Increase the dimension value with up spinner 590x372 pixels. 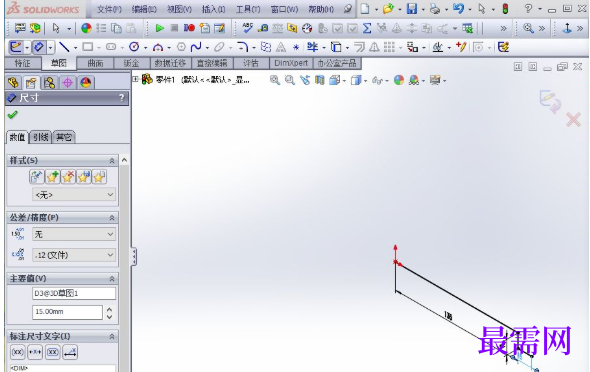[x=109, y=309]
